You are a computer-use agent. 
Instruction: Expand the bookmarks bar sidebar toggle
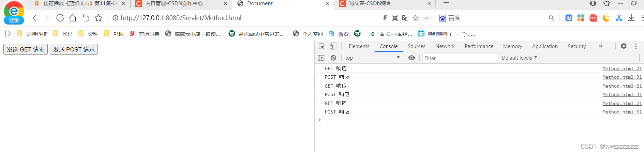(x=8, y=34)
